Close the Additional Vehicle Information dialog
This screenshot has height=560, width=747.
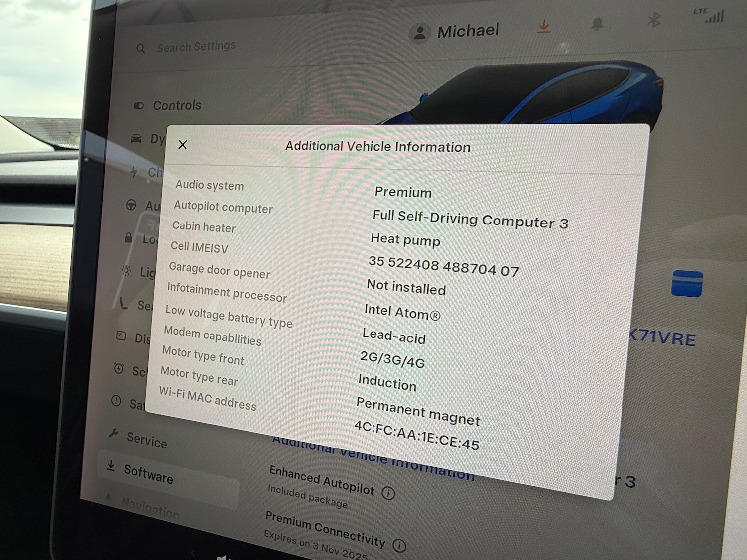pos(183,145)
